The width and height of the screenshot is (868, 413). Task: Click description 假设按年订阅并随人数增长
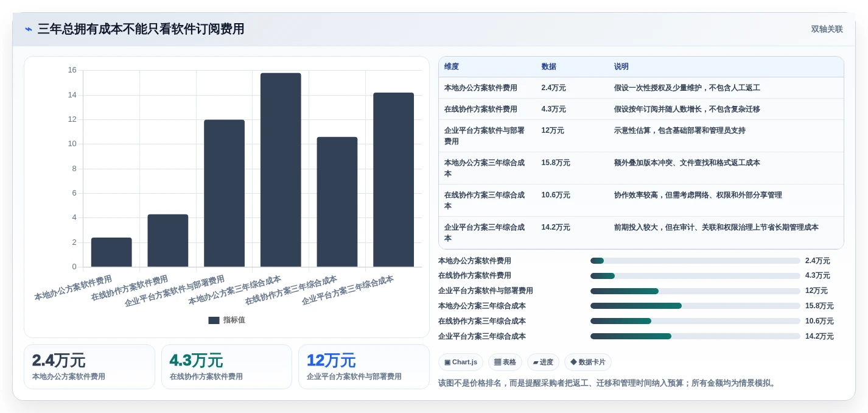click(687, 109)
